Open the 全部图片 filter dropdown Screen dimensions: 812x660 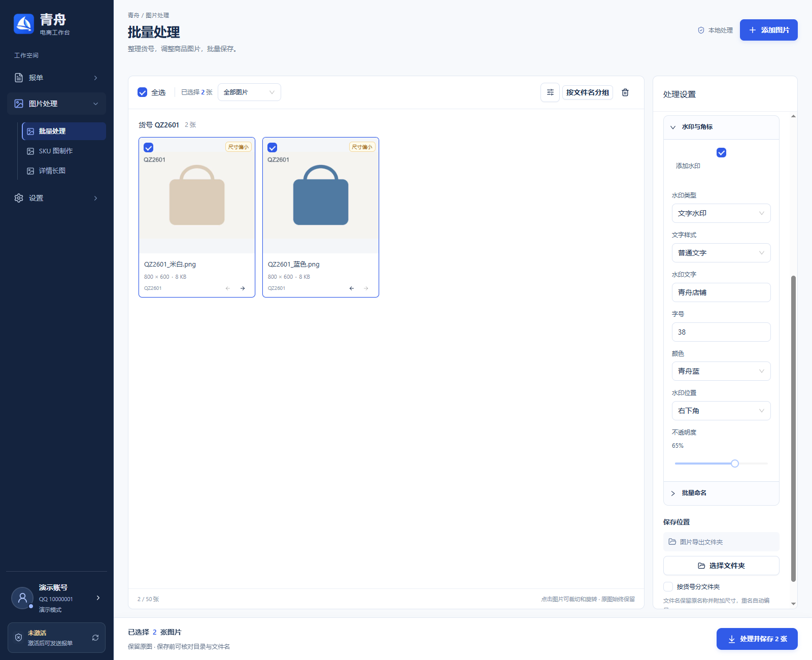249,92
